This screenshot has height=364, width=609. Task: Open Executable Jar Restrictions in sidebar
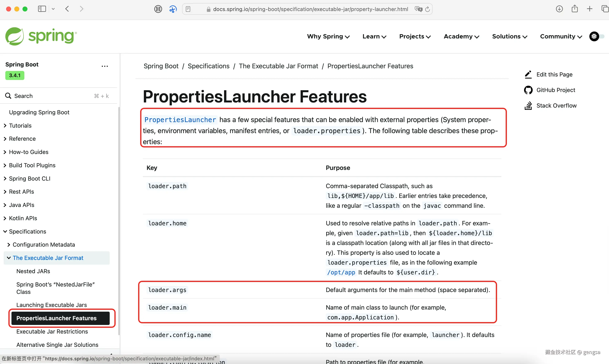coord(52,331)
